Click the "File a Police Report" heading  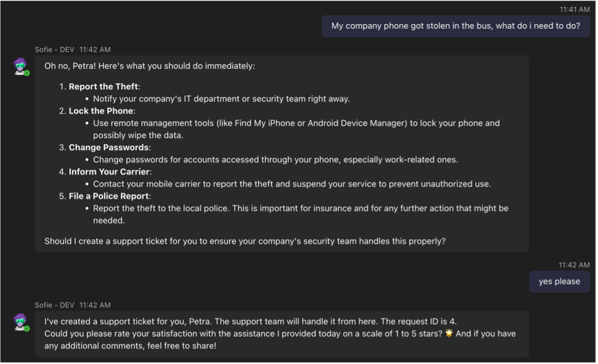click(109, 196)
